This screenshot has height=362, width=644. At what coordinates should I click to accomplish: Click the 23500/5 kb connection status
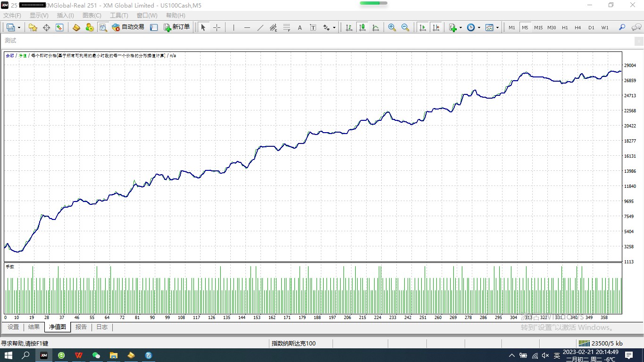tap(601, 344)
